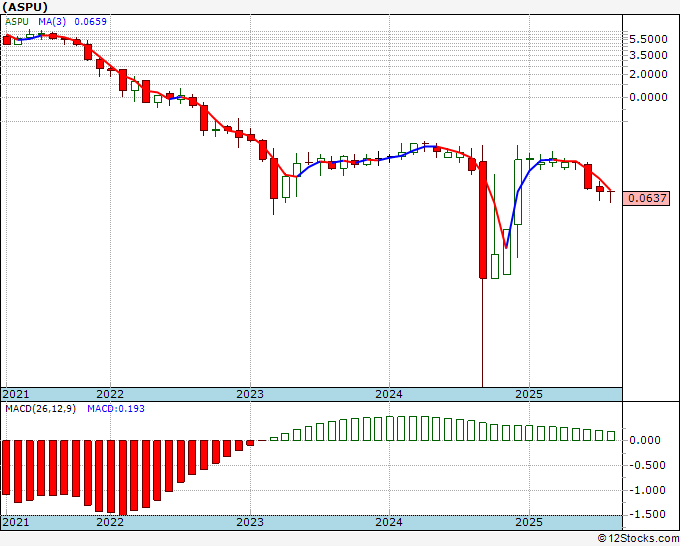Click 2023 on the MACD timeline
The image size is (680, 546).
(250, 522)
